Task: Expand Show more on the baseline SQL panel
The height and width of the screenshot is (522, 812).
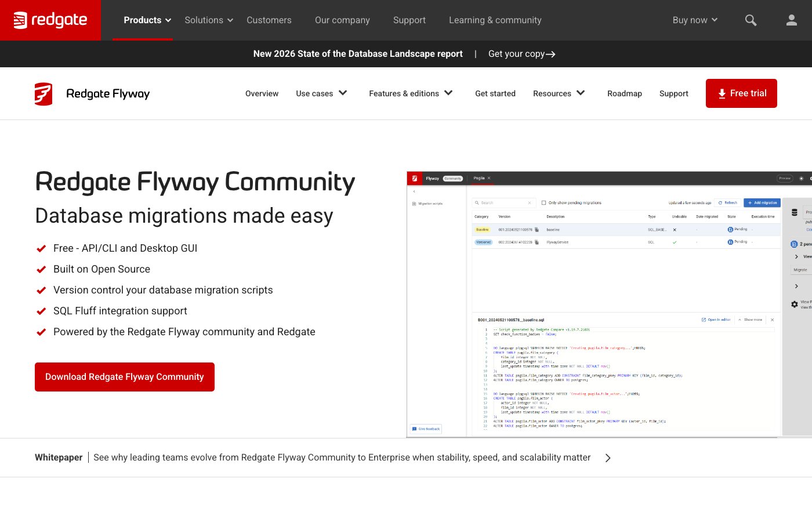Action: 751,320
